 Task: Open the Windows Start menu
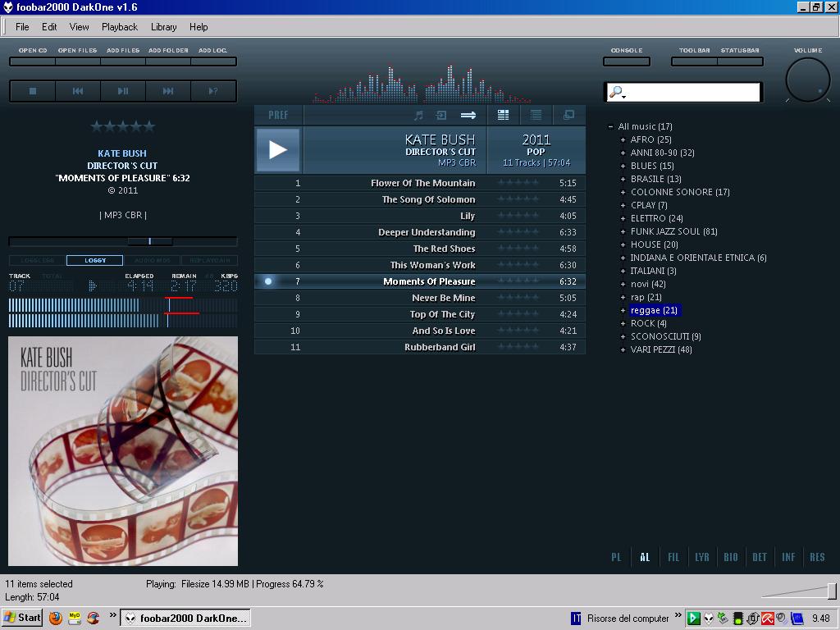(x=22, y=618)
